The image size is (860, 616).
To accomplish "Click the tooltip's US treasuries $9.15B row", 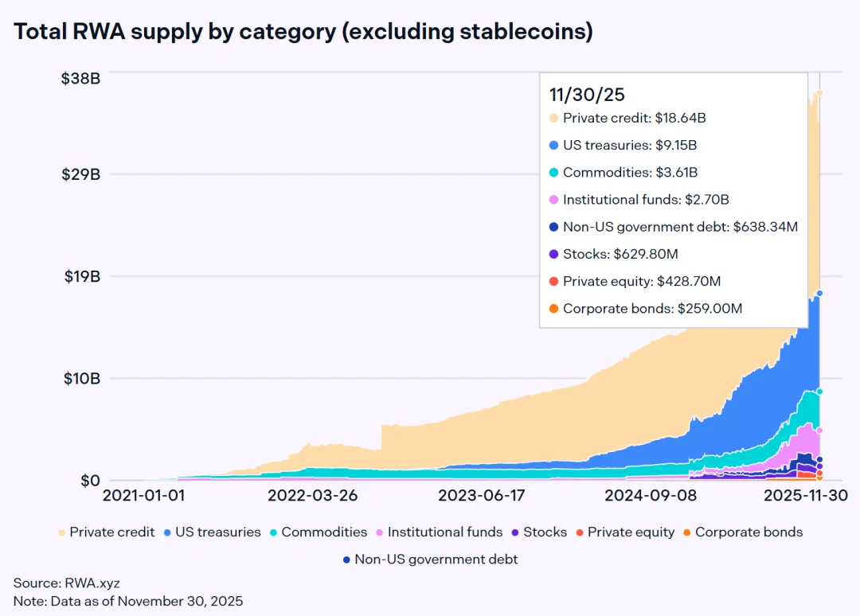I will coord(629,146).
